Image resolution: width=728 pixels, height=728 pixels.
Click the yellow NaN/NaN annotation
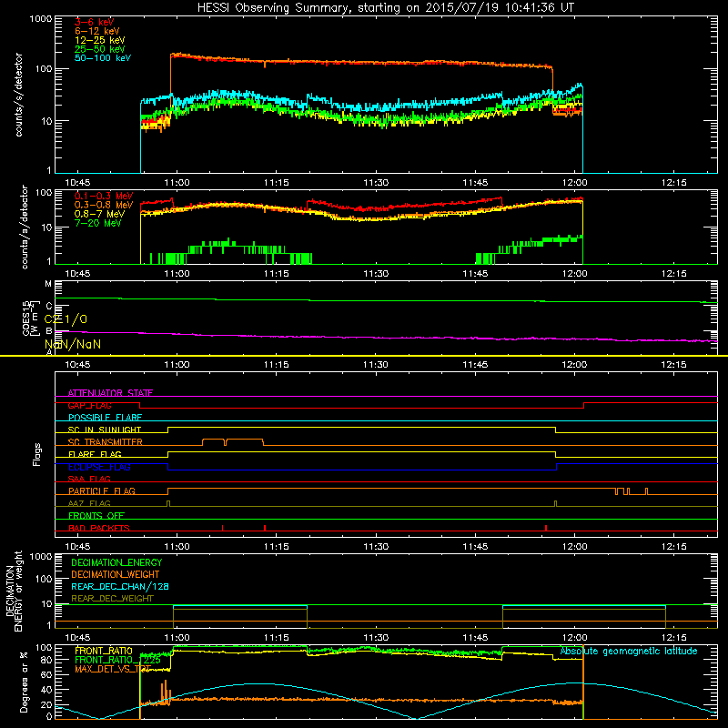point(73,344)
